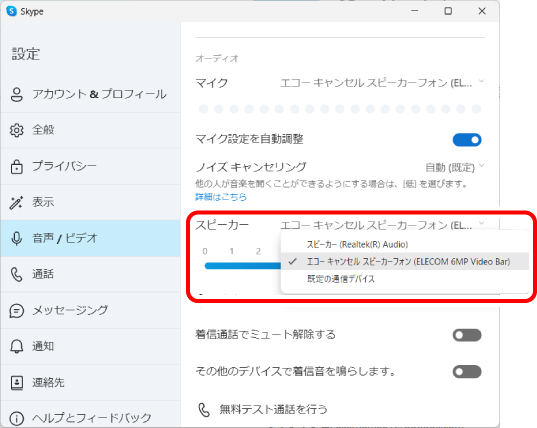The image size is (537, 428).
Task: Collapse the スピーカー device dropdown
Action: 382,225
